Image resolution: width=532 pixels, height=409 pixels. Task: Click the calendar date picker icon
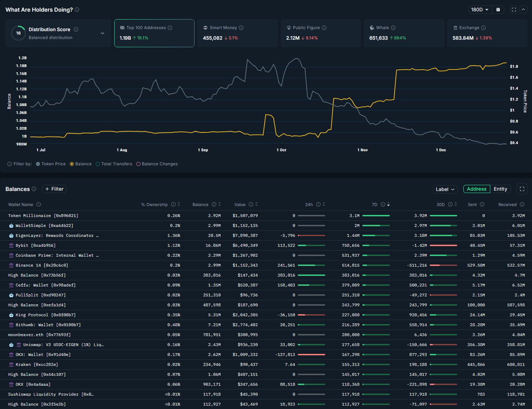498,10
